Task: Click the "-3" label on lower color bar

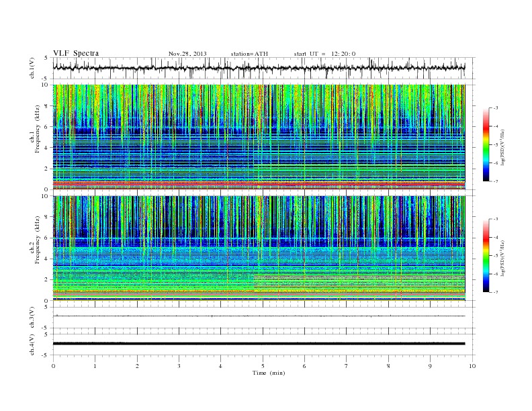Action: (x=496, y=219)
